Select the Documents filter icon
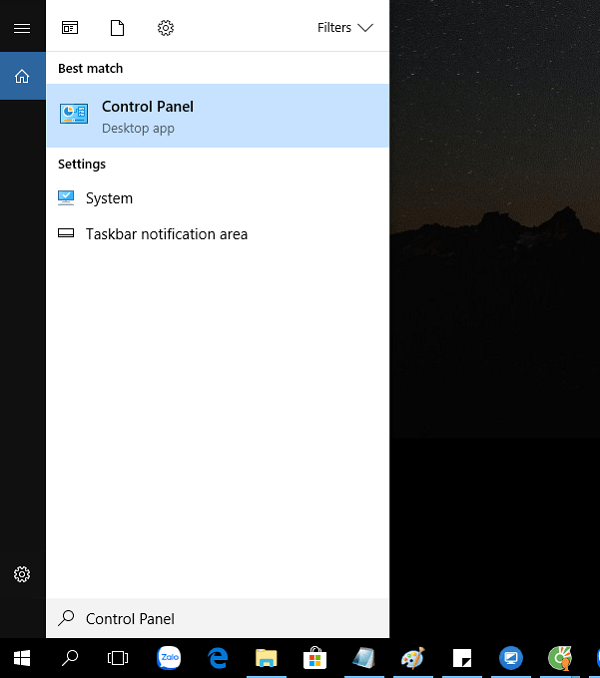This screenshot has height=678, width=600. tap(117, 28)
